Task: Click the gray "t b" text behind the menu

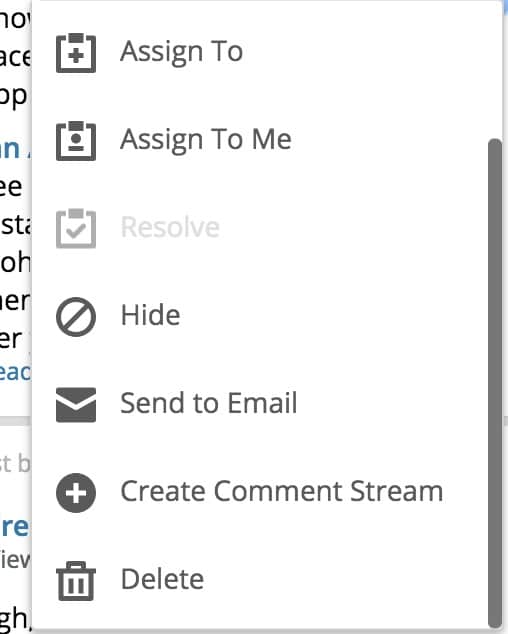Action: point(15,464)
